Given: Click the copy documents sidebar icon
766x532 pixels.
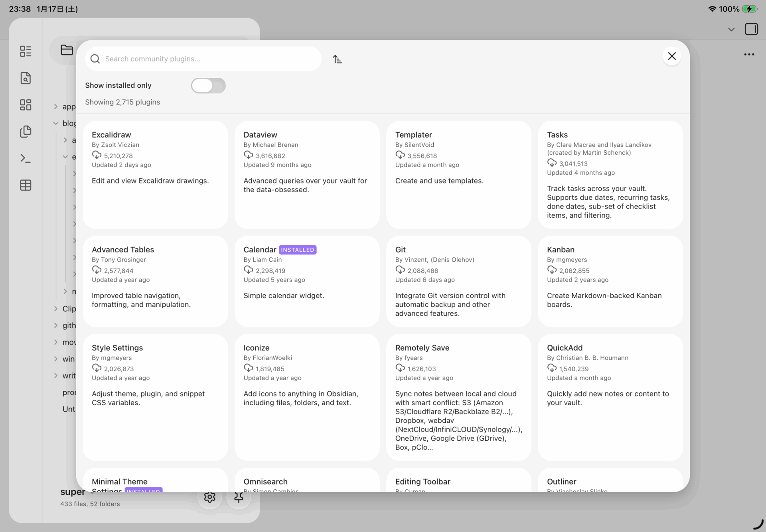Looking at the screenshot, I should tap(26, 132).
